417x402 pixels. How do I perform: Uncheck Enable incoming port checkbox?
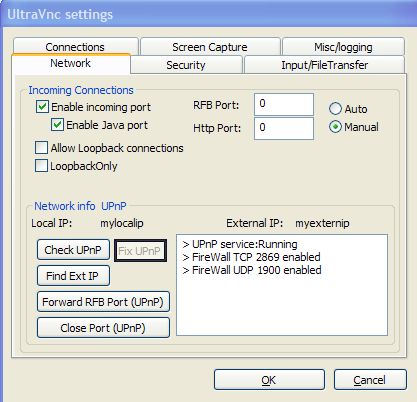tap(42, 107)
